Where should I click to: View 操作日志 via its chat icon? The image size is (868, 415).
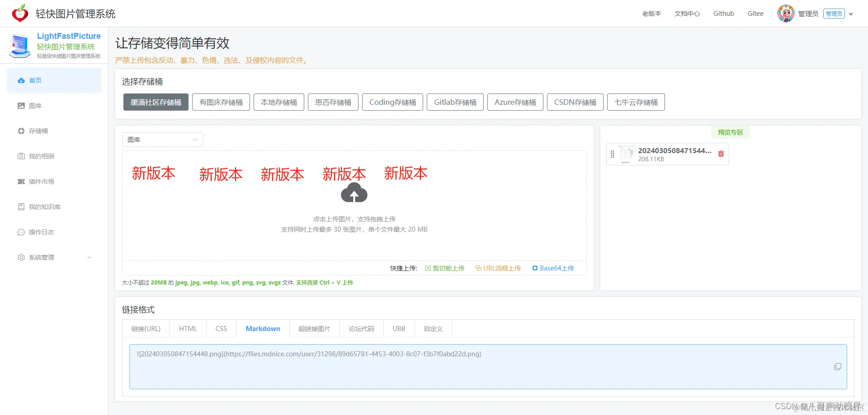[21, 232]
